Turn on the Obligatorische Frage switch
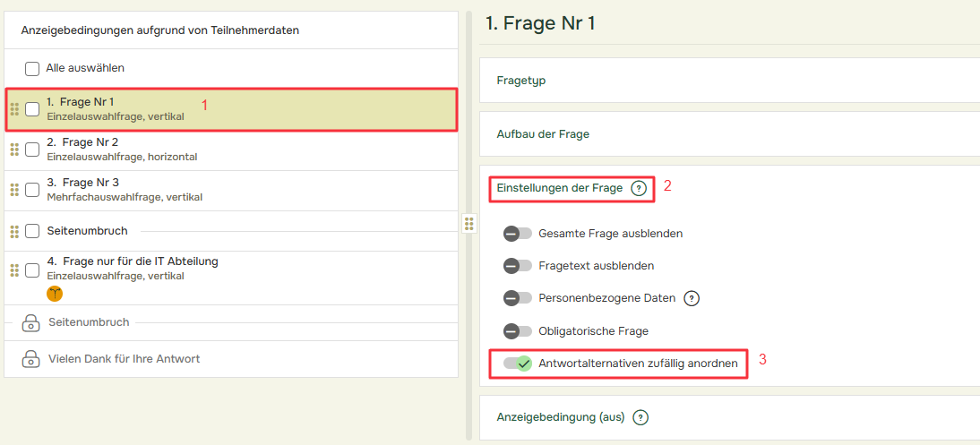 pos(517,330)
